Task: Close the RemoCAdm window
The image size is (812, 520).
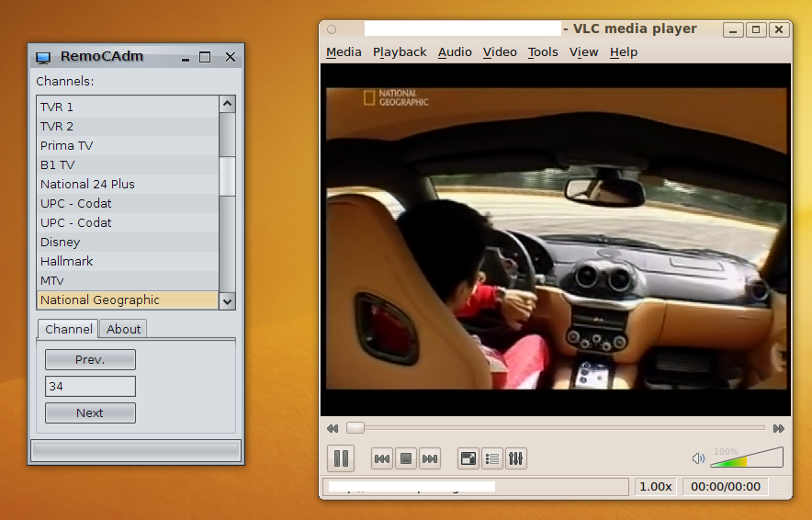Action: tap(231, 57)
